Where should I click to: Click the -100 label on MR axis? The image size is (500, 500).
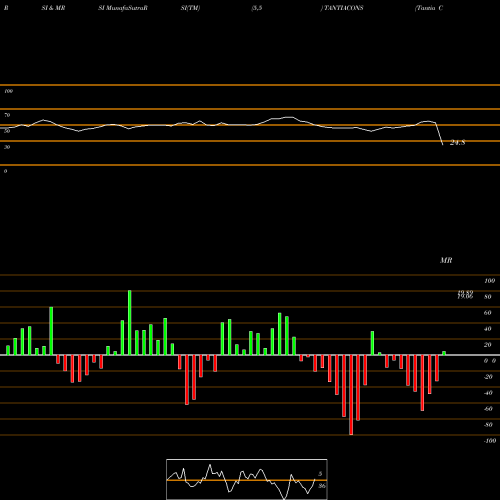coord(489,441)
